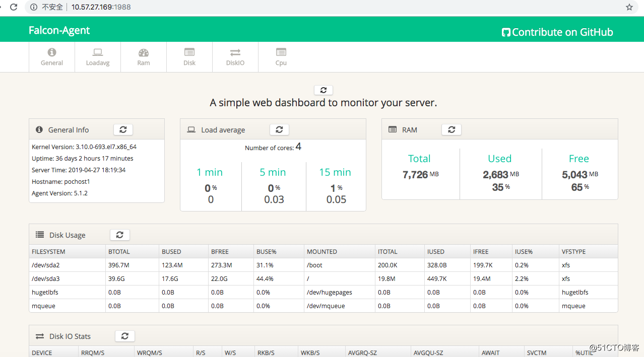The image size is (644, 357).
Task: Click the RAM panel header icon
Action: click(393, 129)
